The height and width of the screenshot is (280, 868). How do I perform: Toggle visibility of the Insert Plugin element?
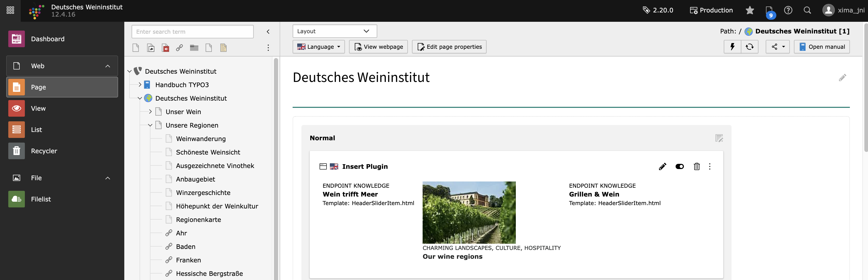pos(679,166)
